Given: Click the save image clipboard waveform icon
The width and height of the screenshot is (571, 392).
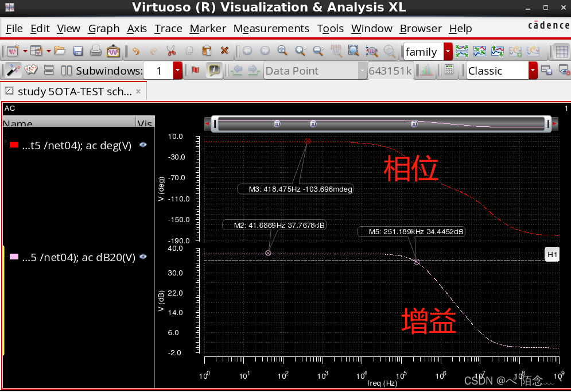Looking at the screenshot, I should tap(113, 51).
